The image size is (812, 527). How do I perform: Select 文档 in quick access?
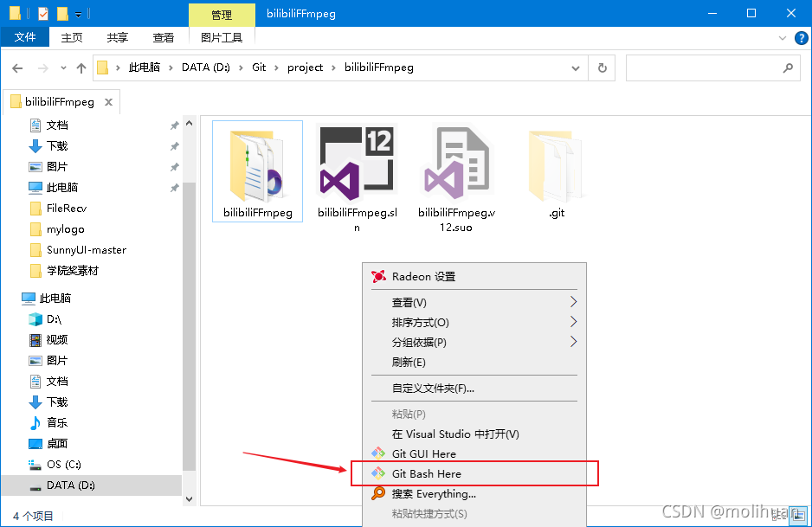click(57, 125)
